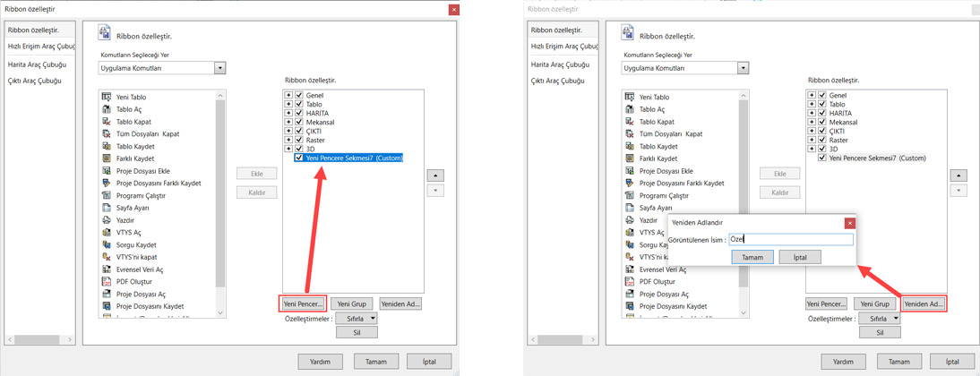Screen dimensions: 980x376
Task: Open Uygulama Komutları dropdown in left dialog
Action: tap(219, 68)
